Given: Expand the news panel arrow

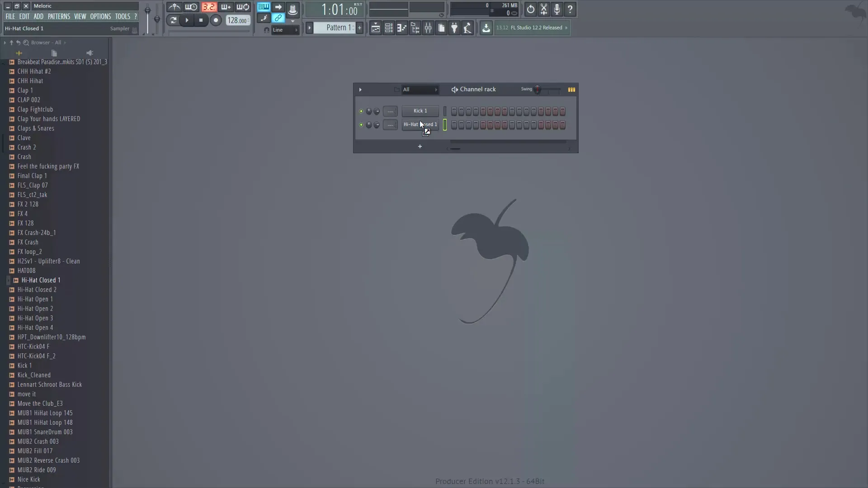Looking at the screenshot, I should pyautogui.click(x=566, y=28).
